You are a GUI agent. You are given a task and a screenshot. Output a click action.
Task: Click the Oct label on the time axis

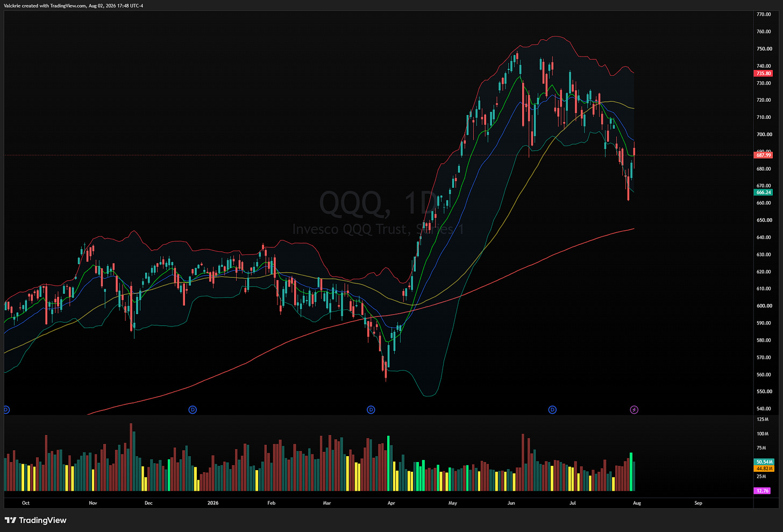(26, 503)
